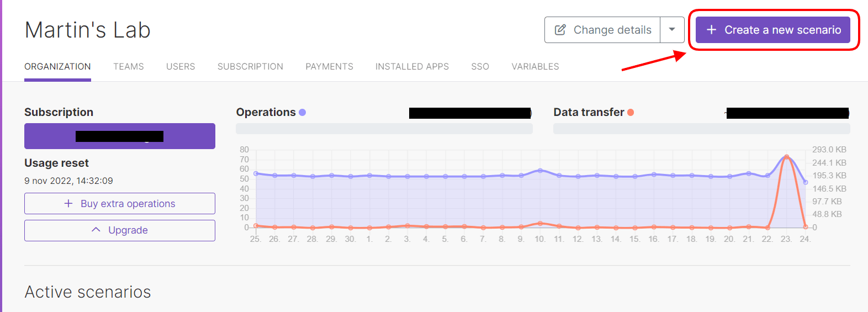
Task: Open the Variables tab
Action: pyautogui.click(x=535, y=66)
